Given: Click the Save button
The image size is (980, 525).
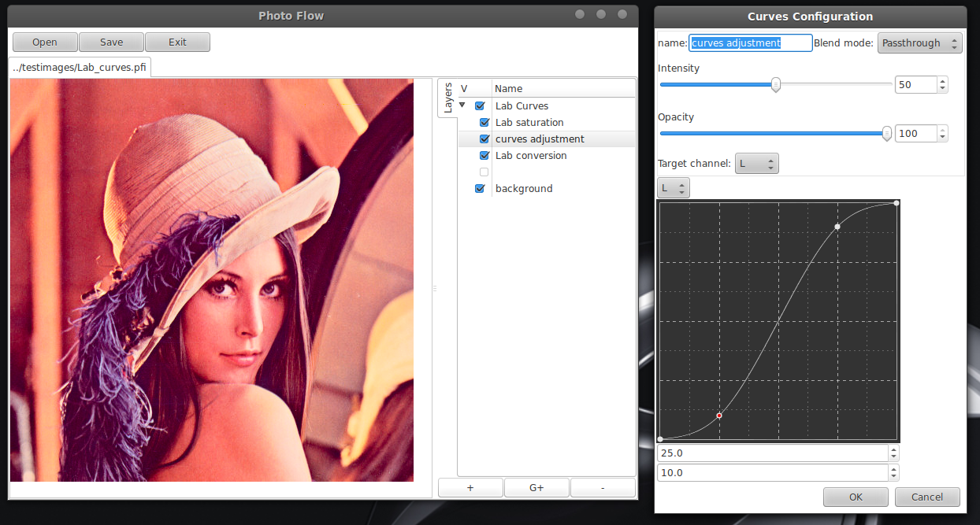Looking at the screenshot, I should (x=111, y=43).
